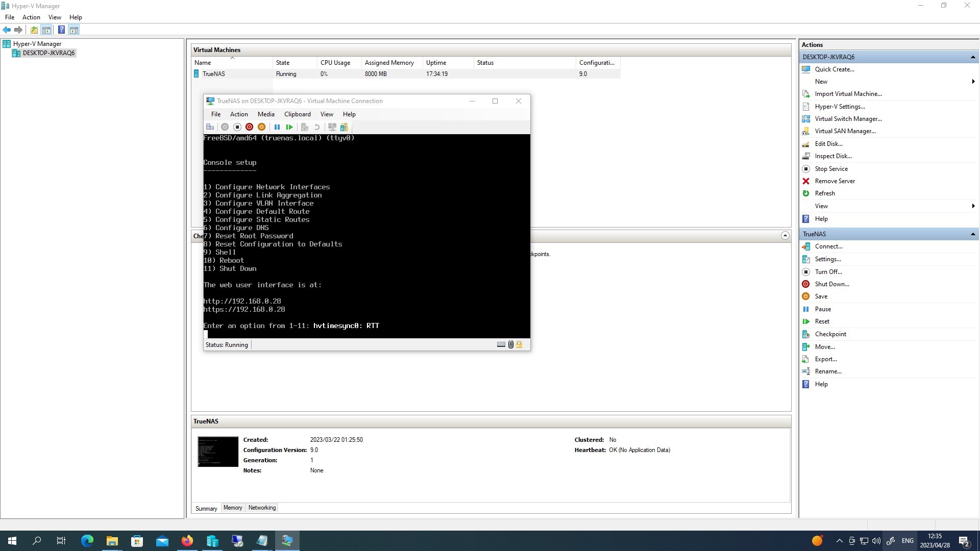Select TrueNAS row in Virtual Machines list
The height and width of the screenshot is (551, 980).
406,74
